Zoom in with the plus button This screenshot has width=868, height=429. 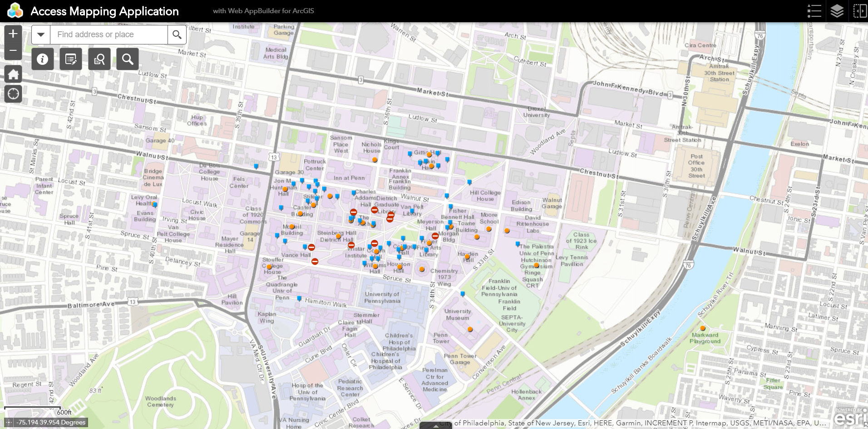(x=13, y=34)
